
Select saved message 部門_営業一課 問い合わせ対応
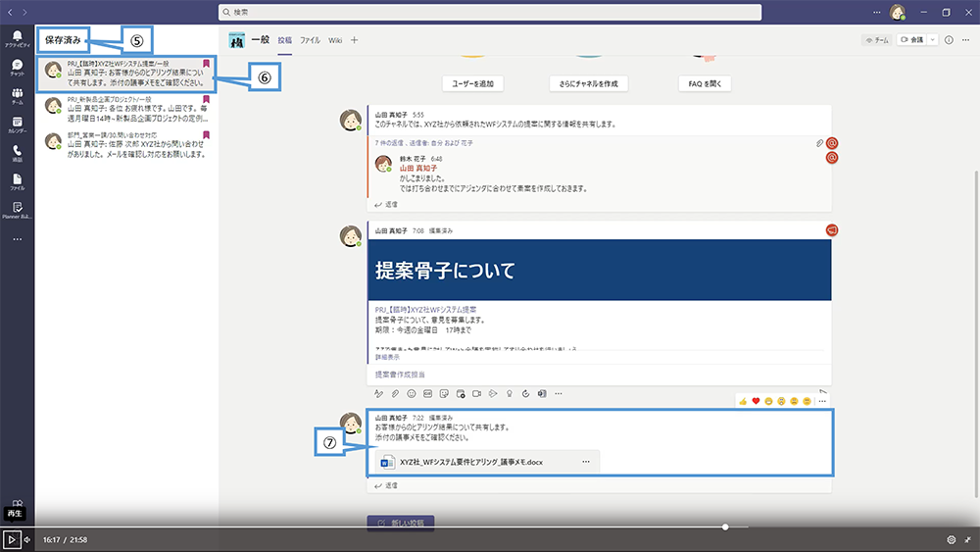click(125, 145)
